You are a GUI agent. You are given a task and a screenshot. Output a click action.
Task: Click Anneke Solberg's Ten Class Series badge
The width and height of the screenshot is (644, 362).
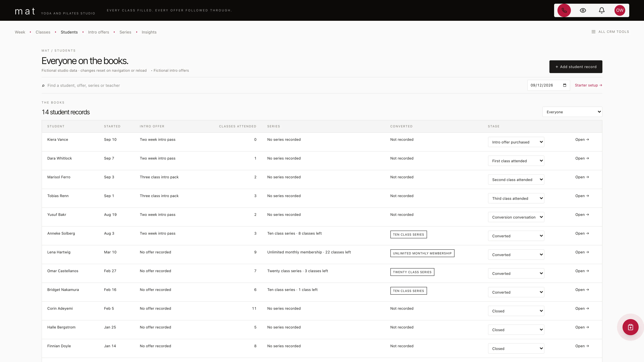[409, 235]
